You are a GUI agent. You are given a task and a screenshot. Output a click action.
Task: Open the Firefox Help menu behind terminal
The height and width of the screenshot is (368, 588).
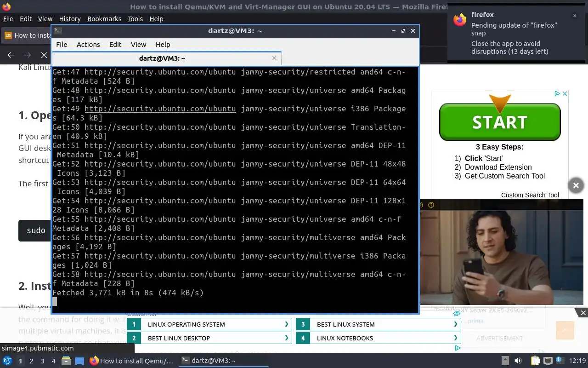156,19
